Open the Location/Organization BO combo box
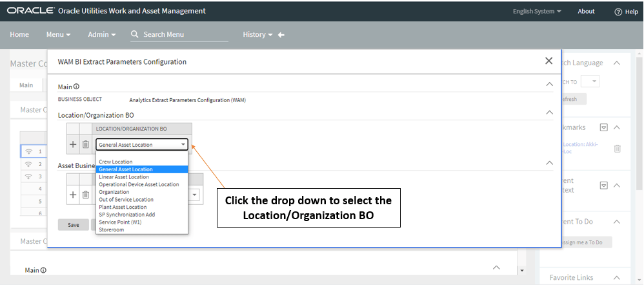This screenshot has height=287, width=644. point(142,144)
